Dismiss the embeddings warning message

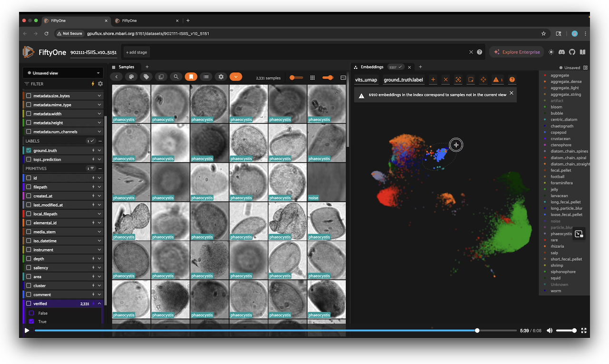point(511,93)
